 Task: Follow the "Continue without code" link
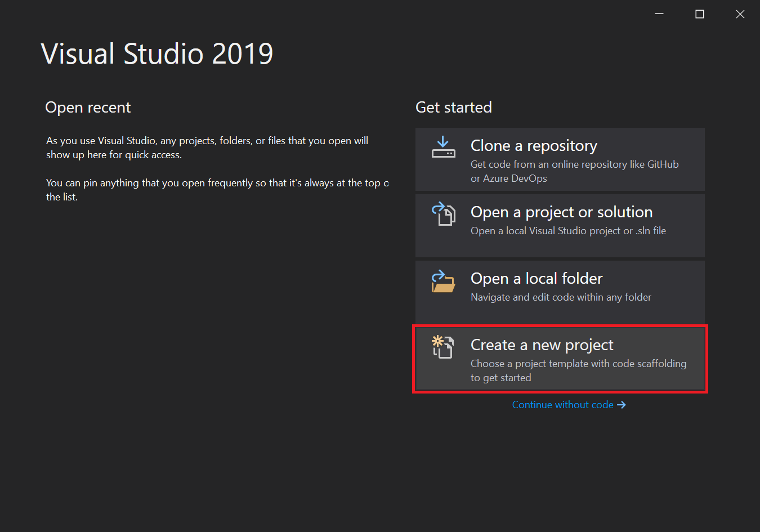pos(562,405)
